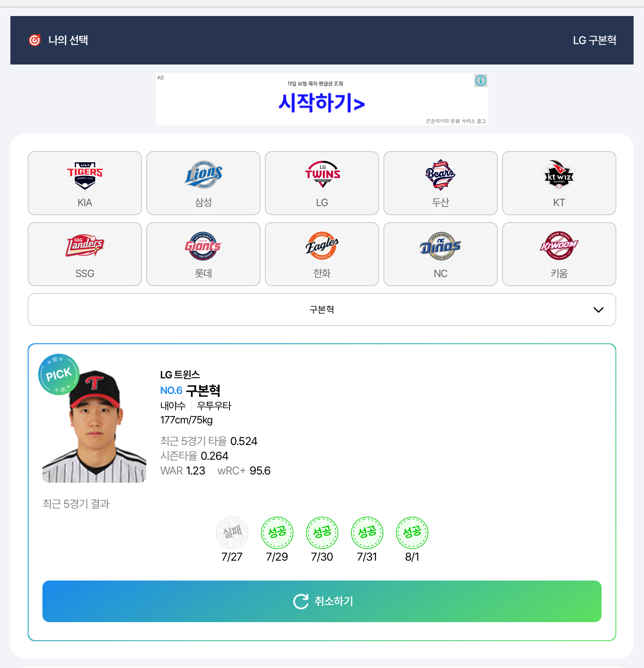Open the 구본혁 player dropdown

322,310
